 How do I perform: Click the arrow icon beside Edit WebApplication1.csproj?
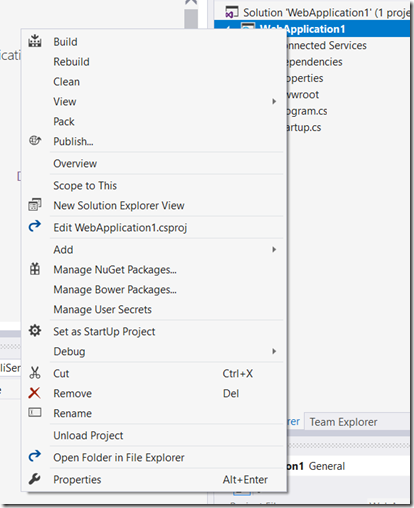point(35,227)
